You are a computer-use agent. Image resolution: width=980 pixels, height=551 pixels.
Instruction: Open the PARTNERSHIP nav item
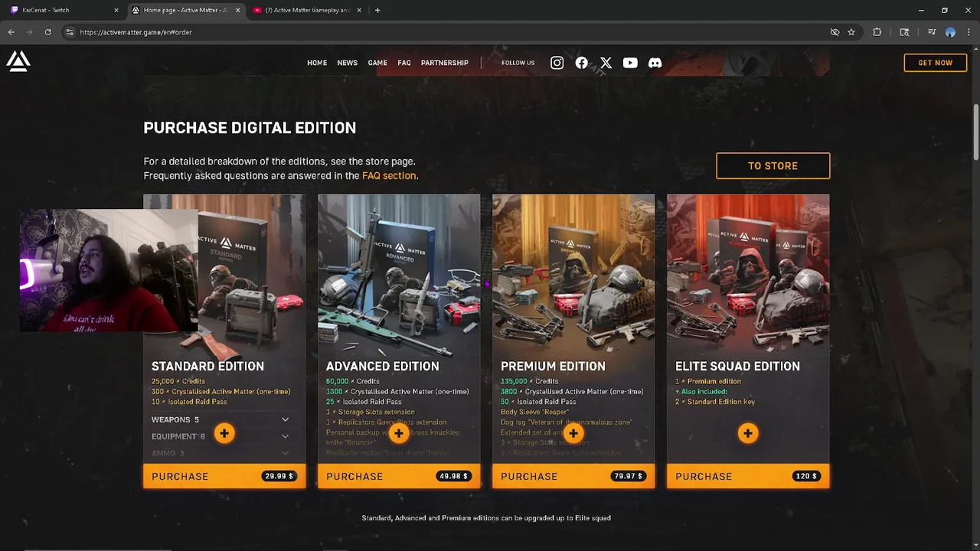tap(445, 63)
